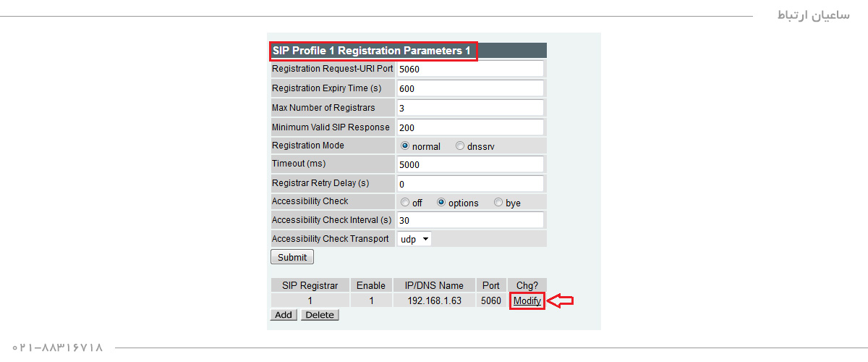Click Minimum Valid SIP Response field
Image resolution: width=868 pixels, height=362 pixels.
[470, 127]
